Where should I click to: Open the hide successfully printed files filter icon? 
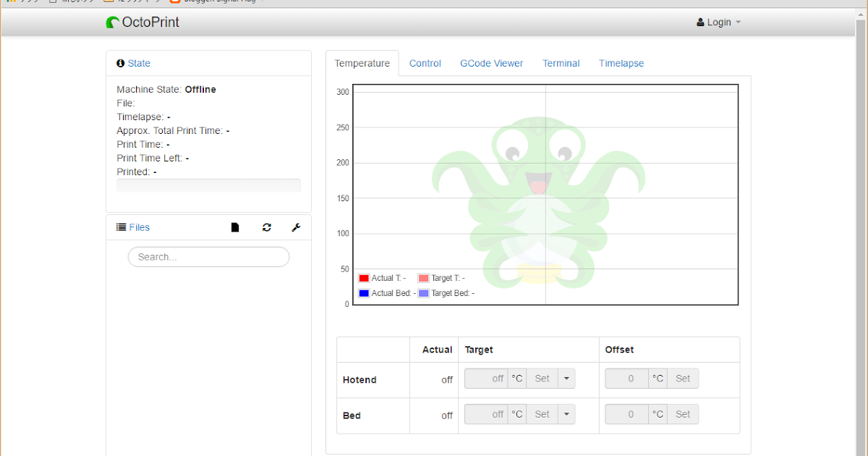[x=235, y=227]
